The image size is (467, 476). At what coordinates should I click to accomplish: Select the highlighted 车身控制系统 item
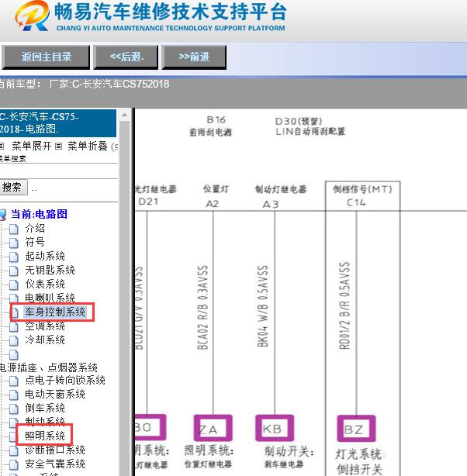tap(55, 312)
